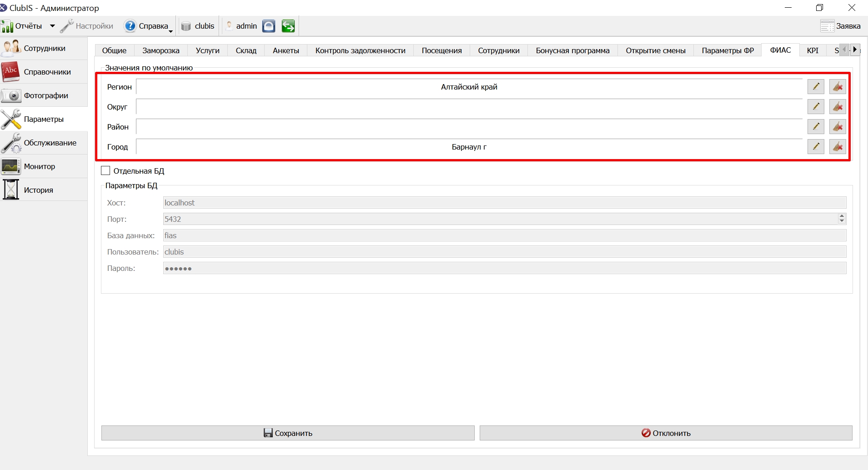
Task: Click the blue lock session icon
Action: pyautogui.click(x=269, y=26)
